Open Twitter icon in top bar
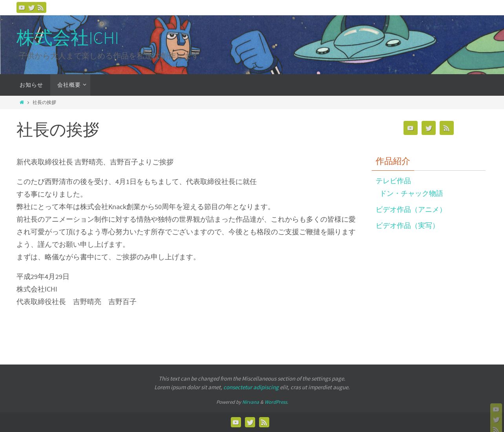 [31, 8]
